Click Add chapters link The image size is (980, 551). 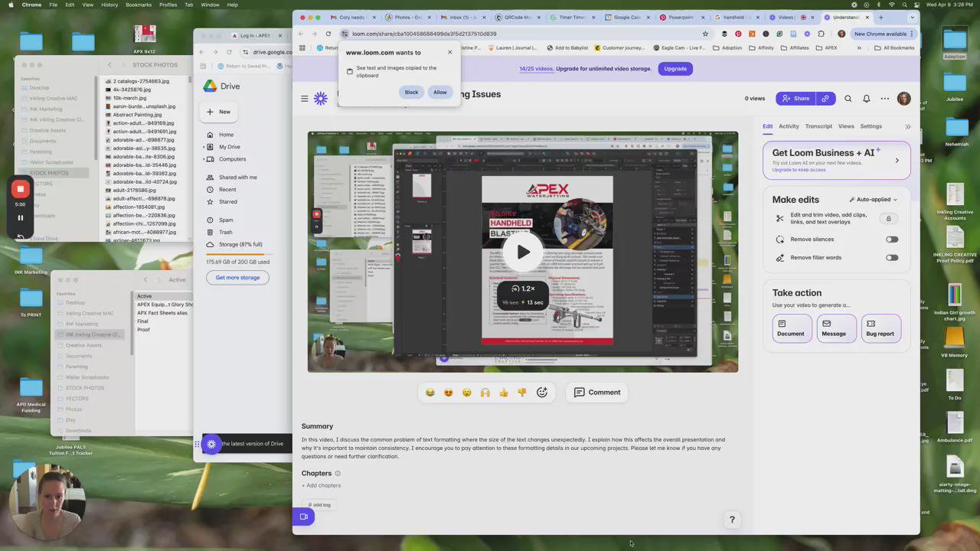coord(322,486)
